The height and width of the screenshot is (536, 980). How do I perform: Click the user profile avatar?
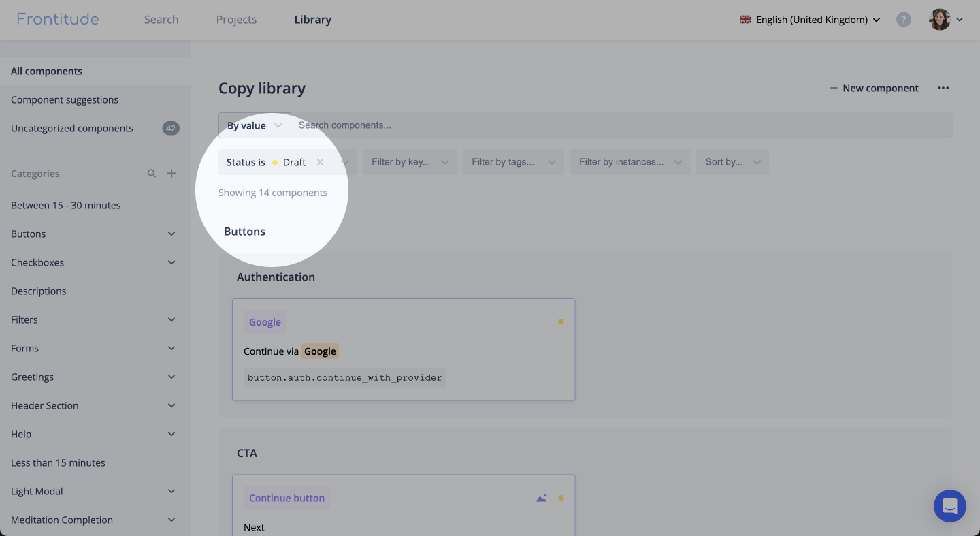tap(940, 20)
